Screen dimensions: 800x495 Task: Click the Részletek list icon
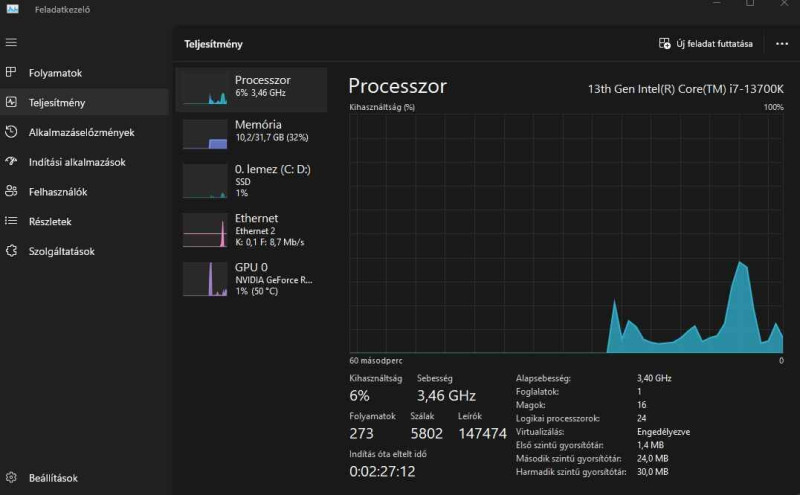tap(11, 221)
